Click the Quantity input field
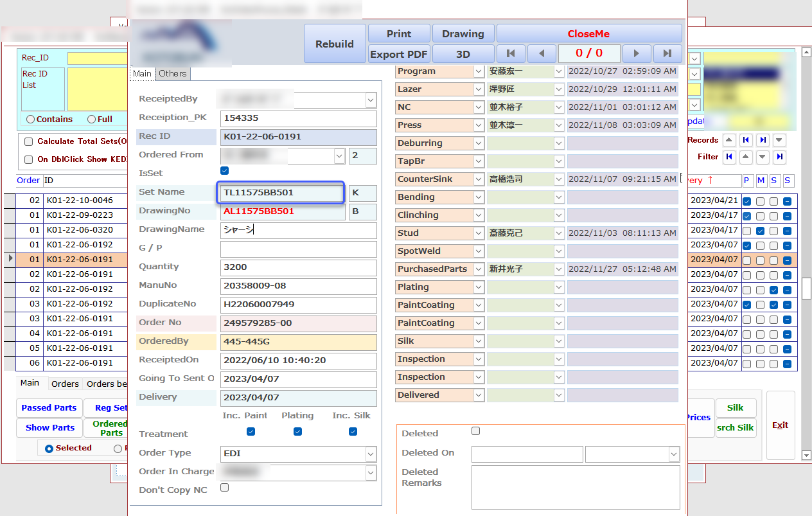812x516 pixels. coord(298,267)
